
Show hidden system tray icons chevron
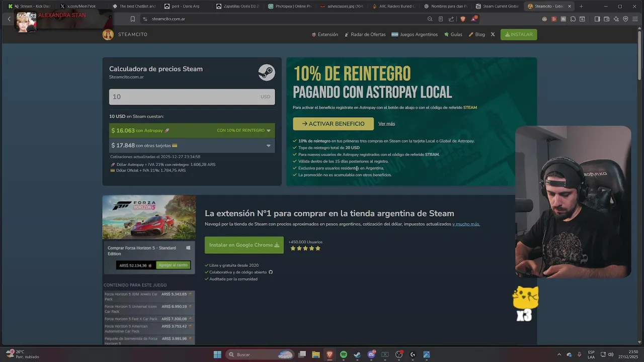559,354
